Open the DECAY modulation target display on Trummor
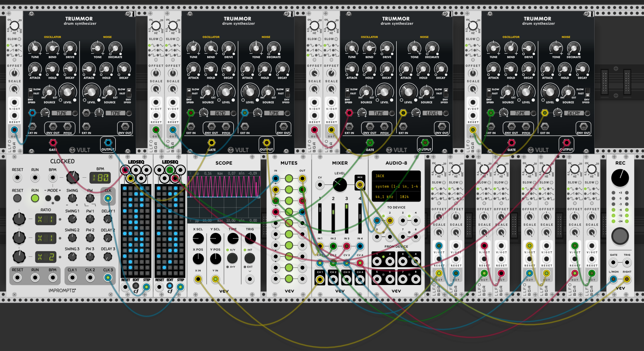The image size is (644, 351). (x=574, y=113)
